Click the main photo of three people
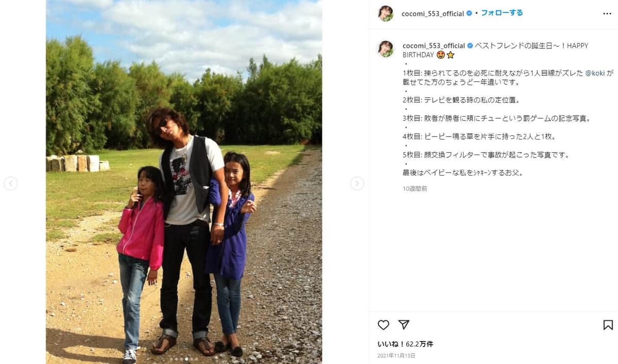This screenshot has width=618, height=364. click(x=184, y=182)
